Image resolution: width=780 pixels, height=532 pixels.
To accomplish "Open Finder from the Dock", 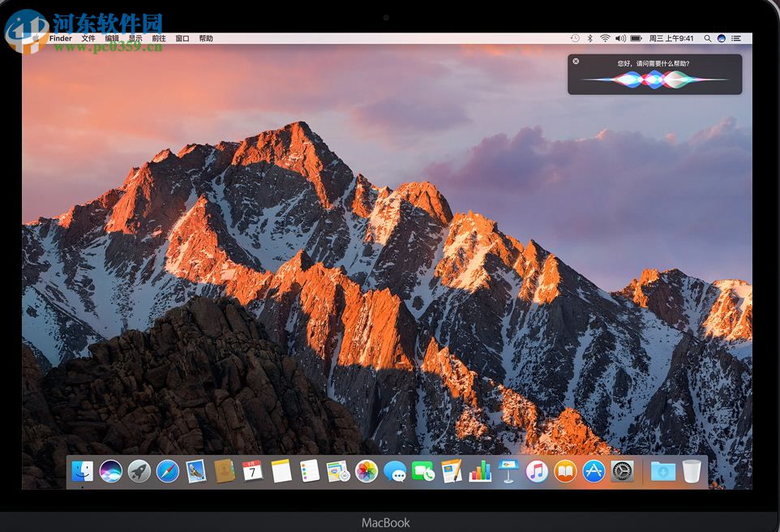I will [x=83, y=471].
